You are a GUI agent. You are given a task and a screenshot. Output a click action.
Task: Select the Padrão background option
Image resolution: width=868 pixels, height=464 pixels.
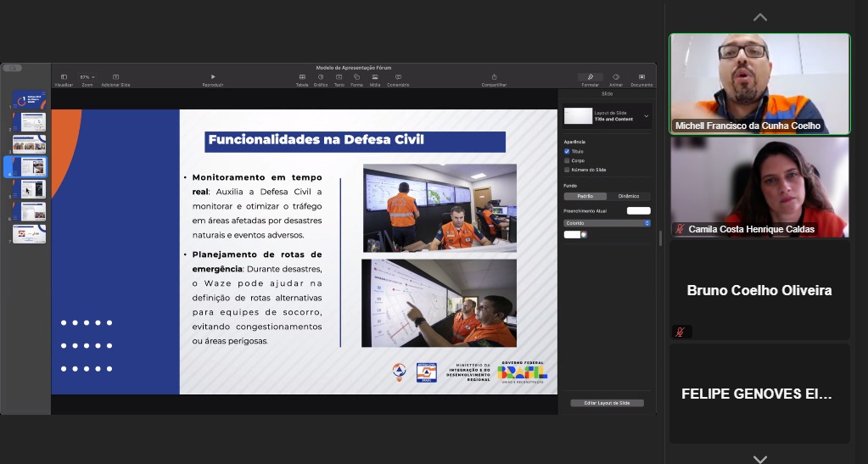click(x=585, y=196)
